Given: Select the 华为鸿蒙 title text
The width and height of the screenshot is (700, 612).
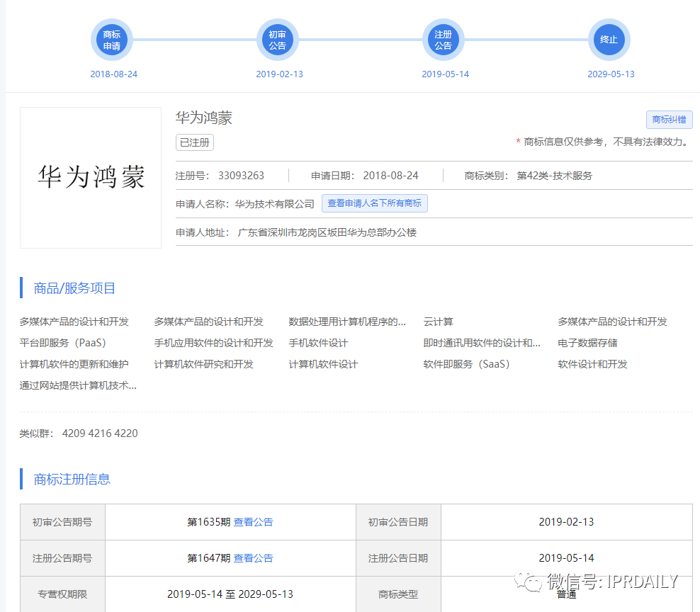Looking at the screenshot, I should point(204,118).
